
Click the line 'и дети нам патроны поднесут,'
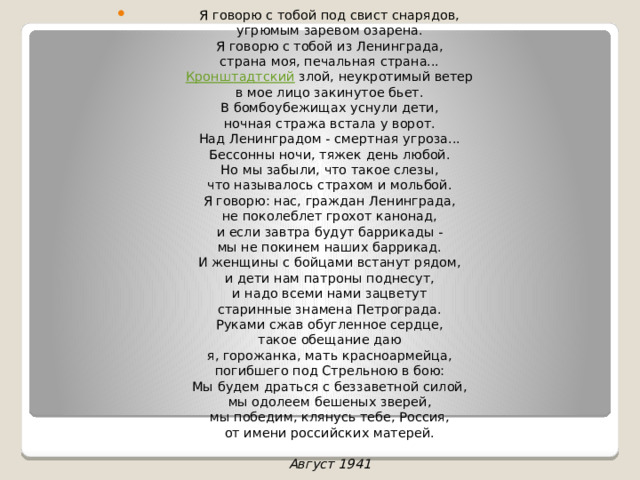pos(329,278)
